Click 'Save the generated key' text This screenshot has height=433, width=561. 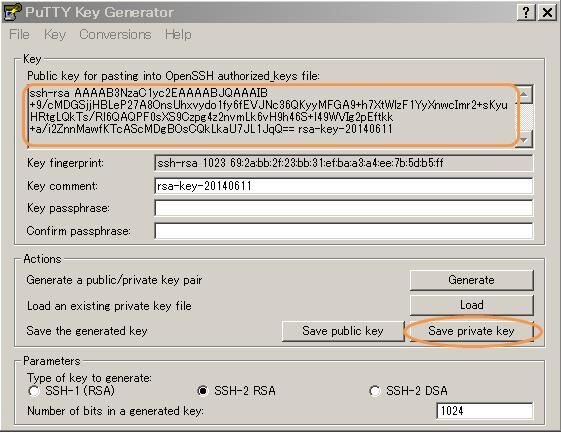[87, 331]
